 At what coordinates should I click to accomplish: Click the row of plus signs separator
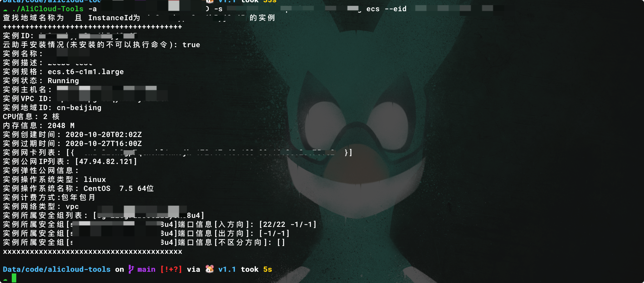pos(93,27)
